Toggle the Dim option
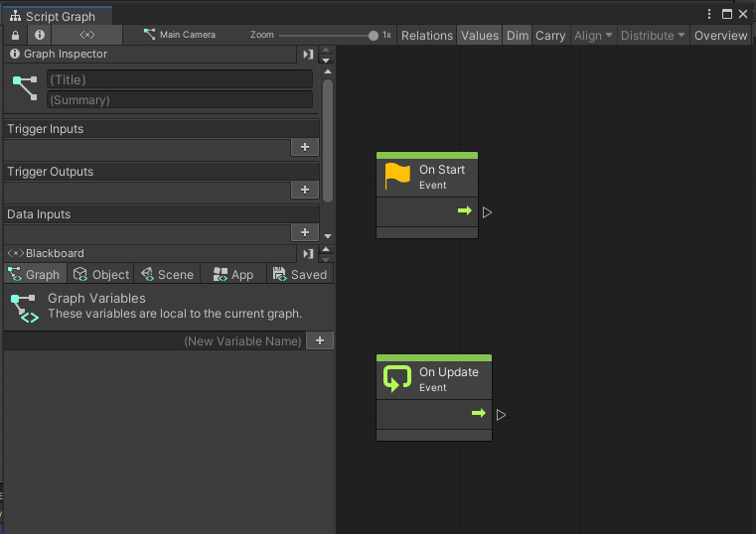This screenshot has width=756, height=534. click(518, 36)
